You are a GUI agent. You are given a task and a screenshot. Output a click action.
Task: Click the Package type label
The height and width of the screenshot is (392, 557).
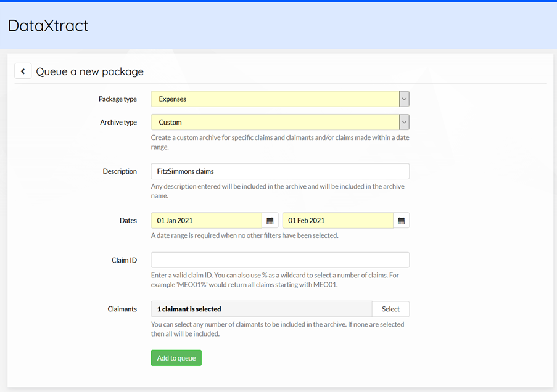(118, 99)
